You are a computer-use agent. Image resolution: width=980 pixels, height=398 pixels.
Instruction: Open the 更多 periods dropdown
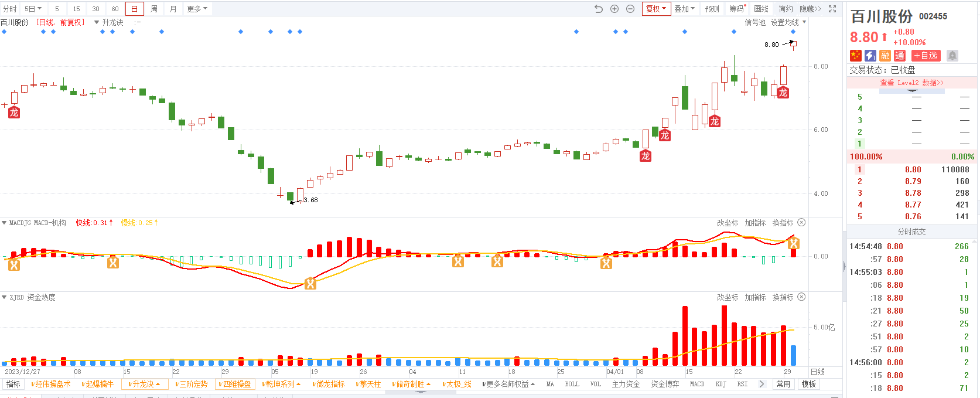click(197, 9)
